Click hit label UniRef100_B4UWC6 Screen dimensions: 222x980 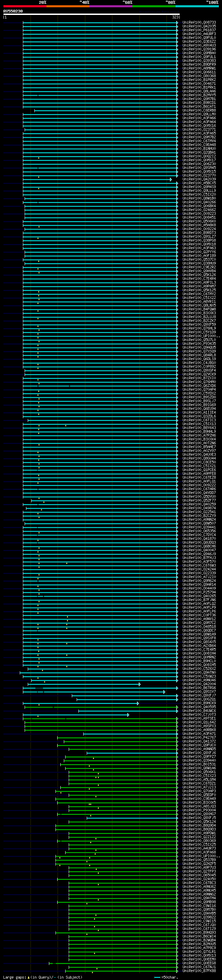point(199,711)
